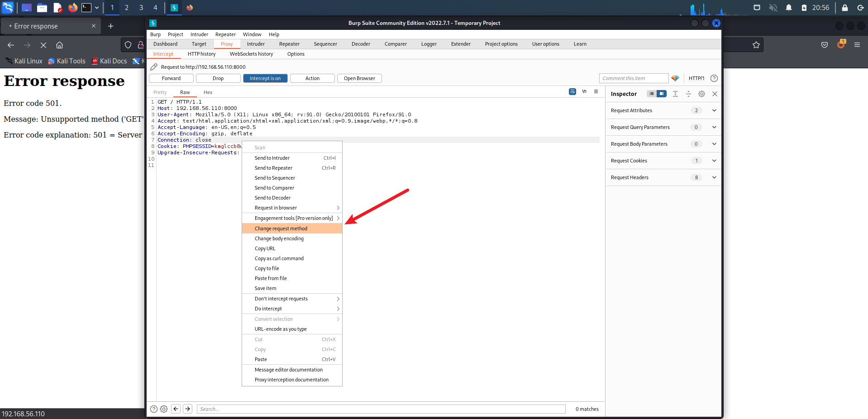This screenshot has width=868, height=419.
Task: Click the Open Browser button
Action: click(x=359, y=78)
